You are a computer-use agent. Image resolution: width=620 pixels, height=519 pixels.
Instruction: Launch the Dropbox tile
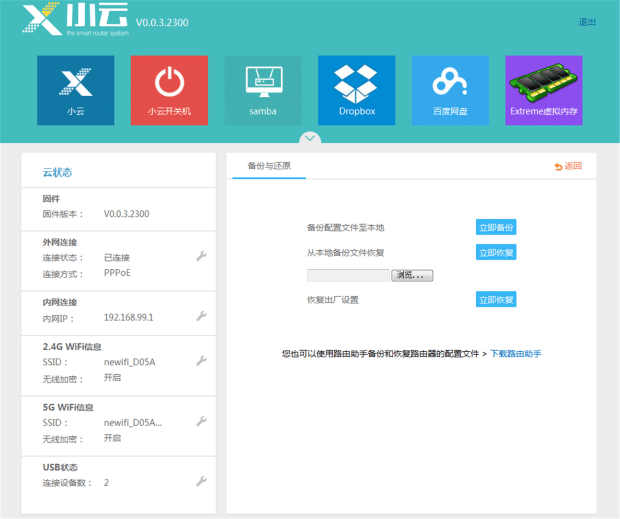[357, 90]
